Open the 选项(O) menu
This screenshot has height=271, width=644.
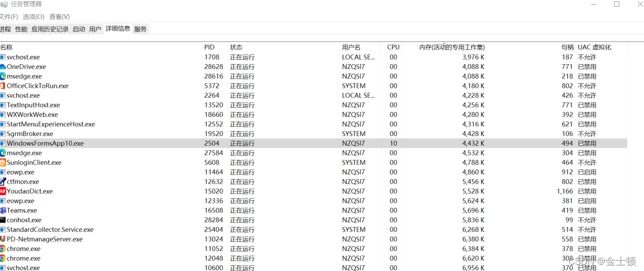point(33,17)
